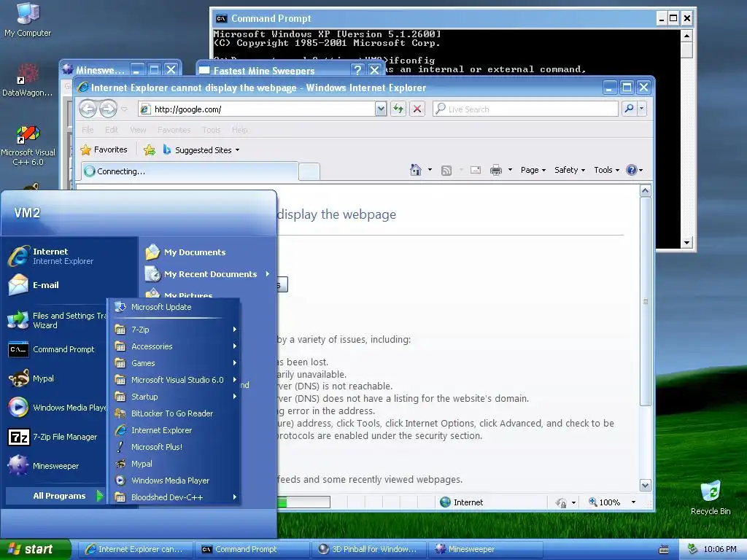747x560 pixels.
Task: Open the DataWagon desktop shortcut
Action: (28, 80)
